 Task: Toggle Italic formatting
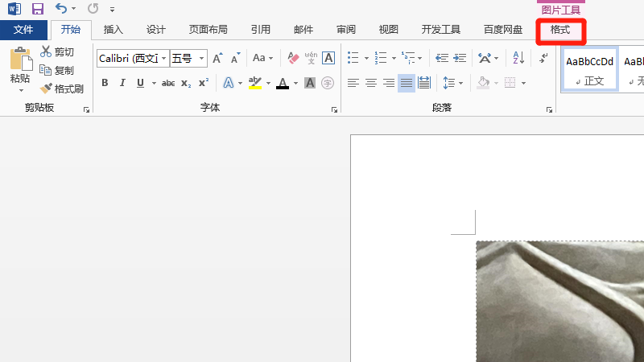point(122,83)
